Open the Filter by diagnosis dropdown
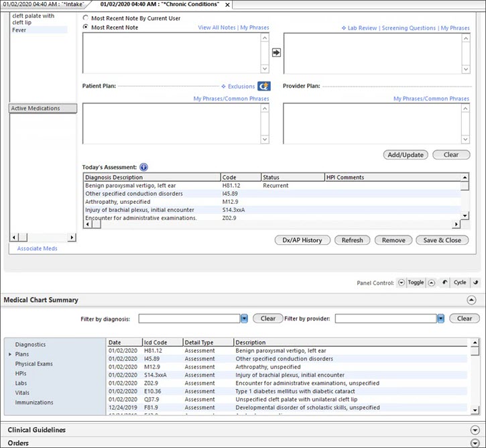 (x=244, y=319)
